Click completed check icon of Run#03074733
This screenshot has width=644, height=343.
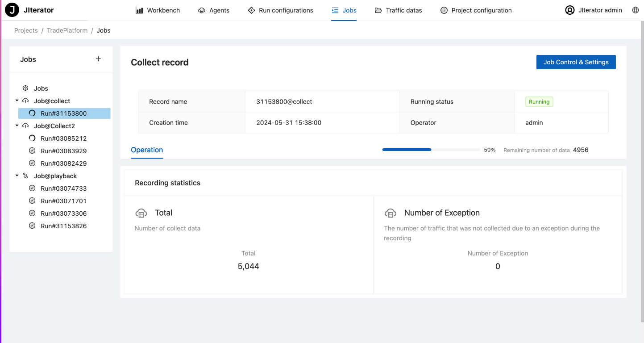coord(32,188)
